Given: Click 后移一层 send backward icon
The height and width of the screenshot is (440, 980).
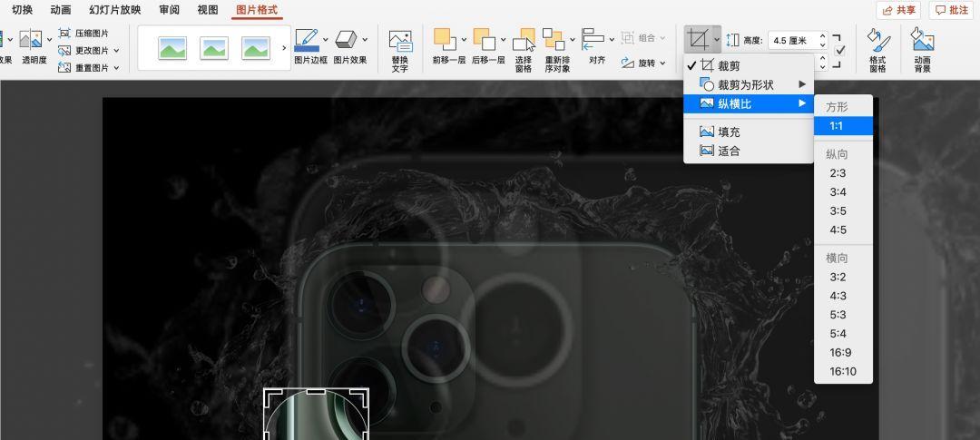Looking at the screenshot, I should pos(485,39).
